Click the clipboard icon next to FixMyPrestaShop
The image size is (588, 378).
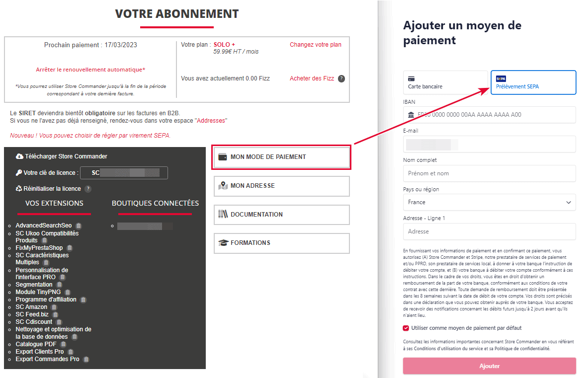coord(70,248)
